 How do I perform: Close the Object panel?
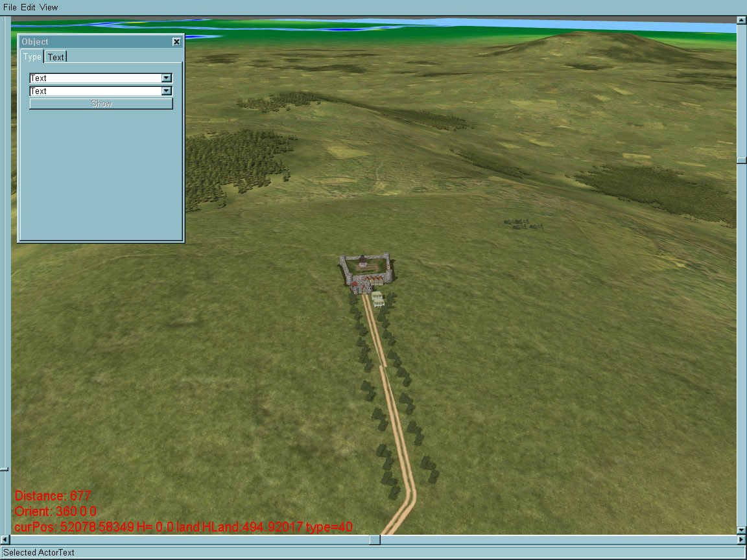pyautogui.click(x=176, y=42)
